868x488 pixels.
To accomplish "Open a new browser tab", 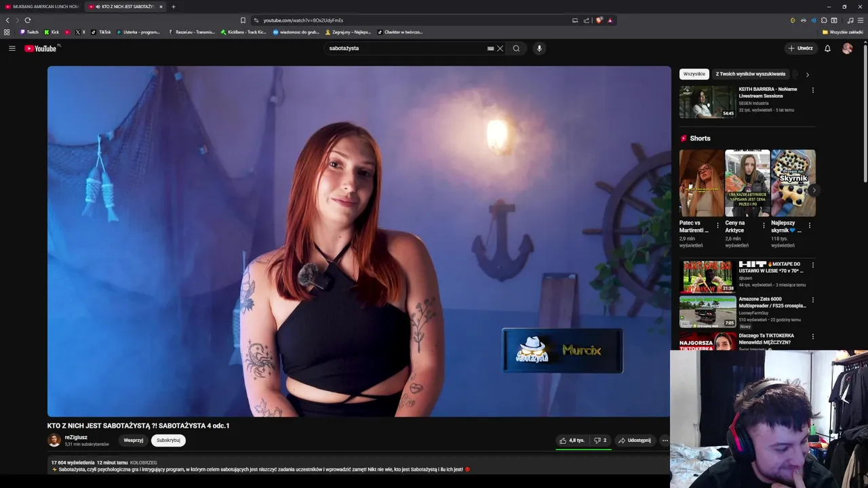I will pyautogui.click(x=174, y=7).
